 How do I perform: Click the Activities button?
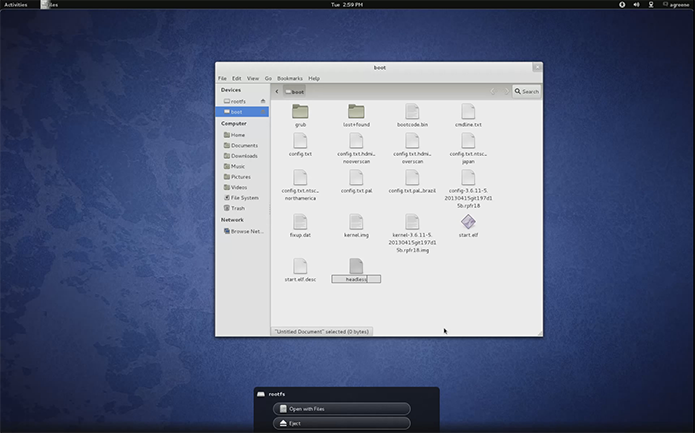coord(16,4)
